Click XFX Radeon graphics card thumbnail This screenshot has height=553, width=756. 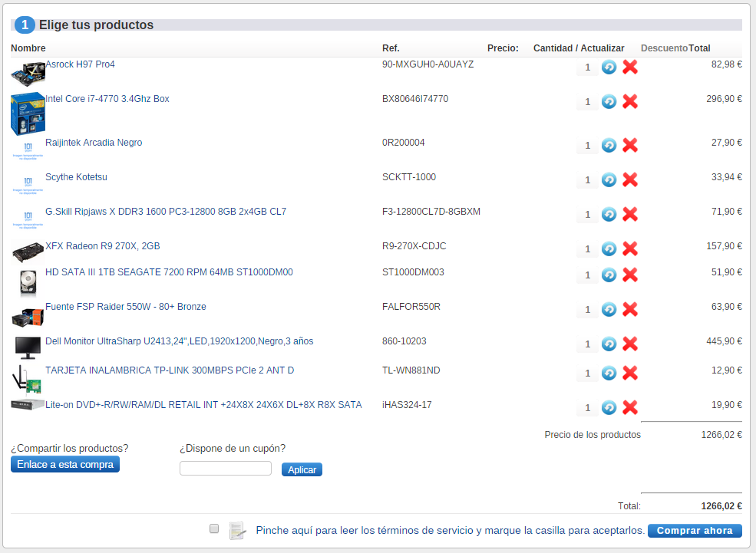[28, 252]
